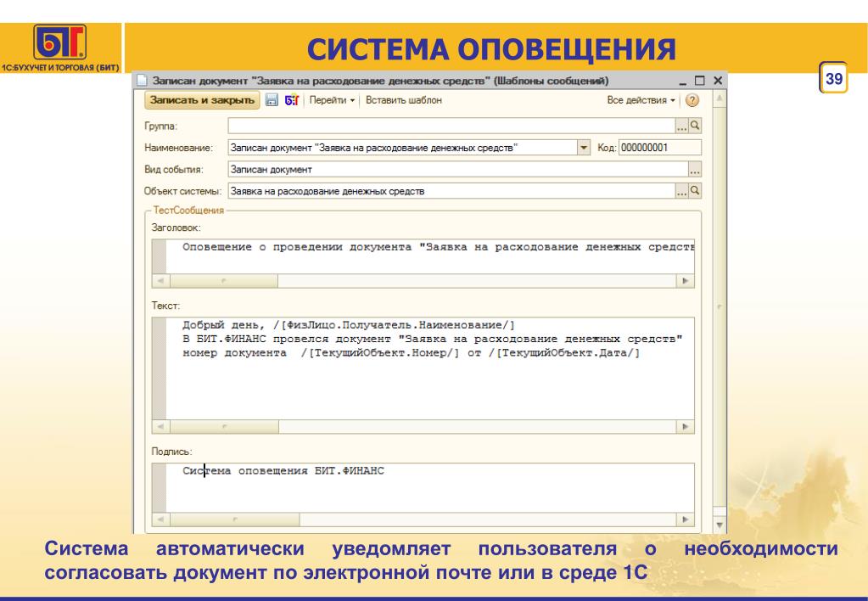Click the Заголовок text area

[x=430, y=257]
